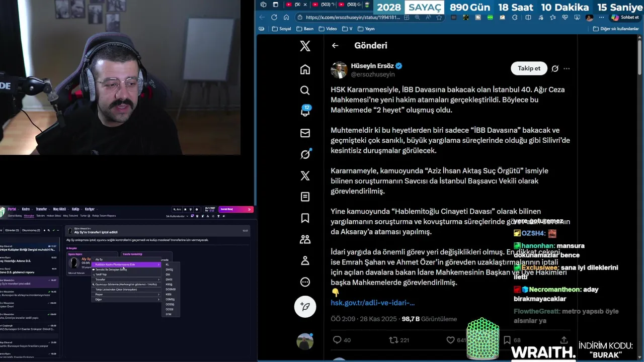Open the post's three-dot more menu
This screenshot has width=644, height=362.
coord(567,68)
